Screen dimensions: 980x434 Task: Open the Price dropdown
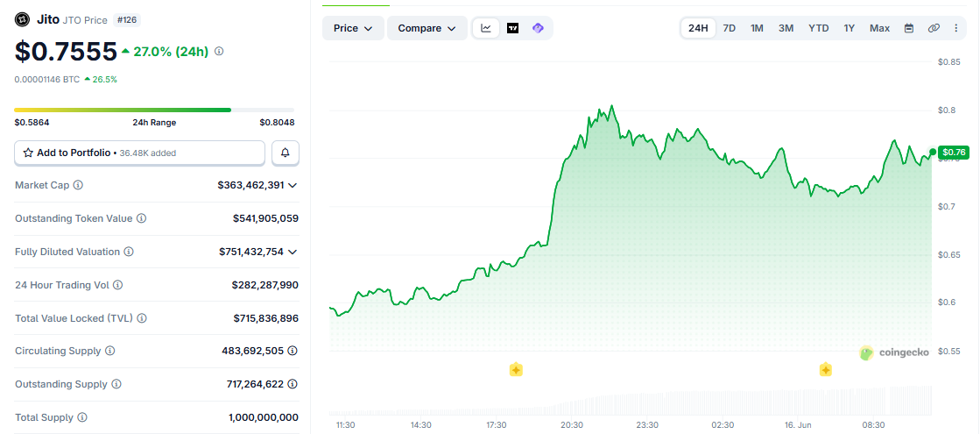click(353, 28)
